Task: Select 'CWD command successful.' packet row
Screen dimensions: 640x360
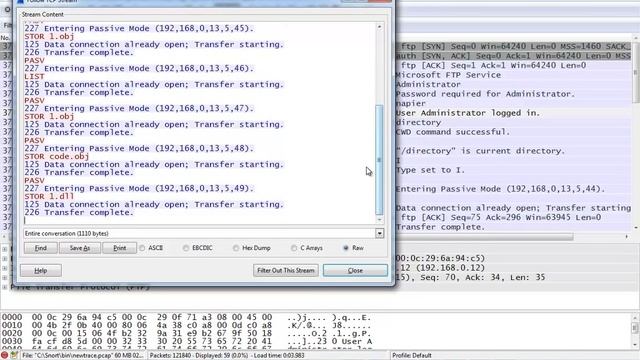Action: pyautogui.click(x=513, y=132)
